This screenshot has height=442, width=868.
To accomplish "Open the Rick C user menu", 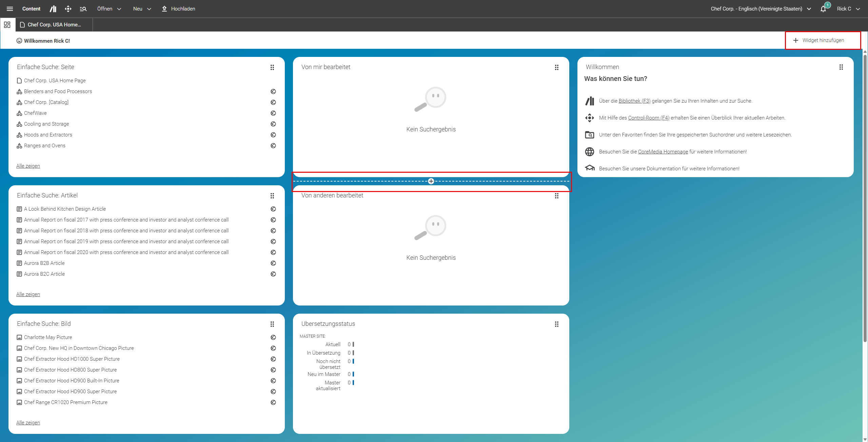I will pyautogui.click(x=848, y=9).
